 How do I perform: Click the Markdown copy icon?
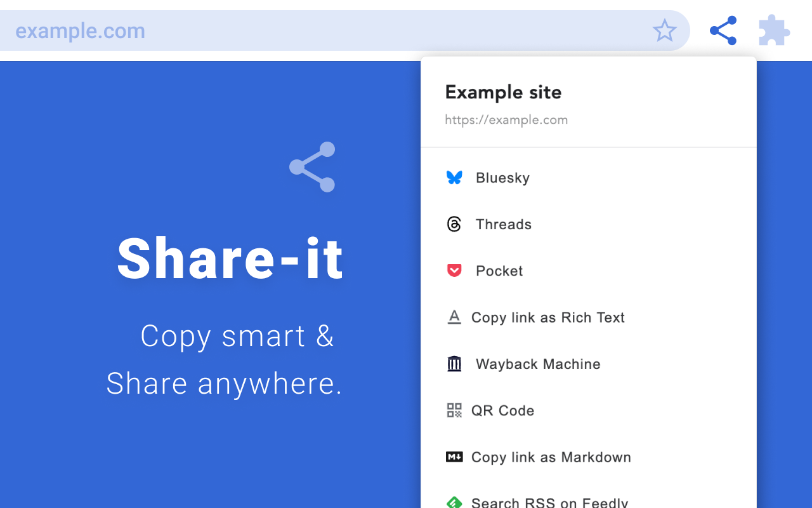(x=454, y=457)
